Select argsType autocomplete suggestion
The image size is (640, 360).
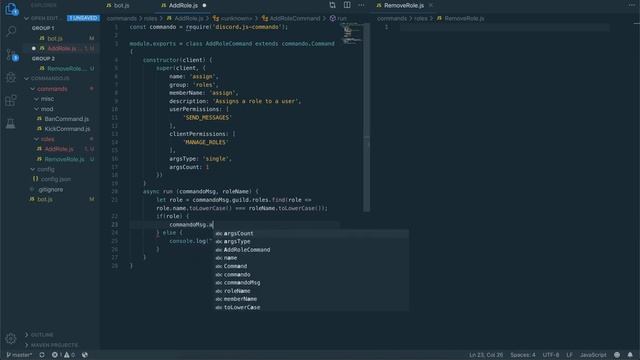pos(311,242)
